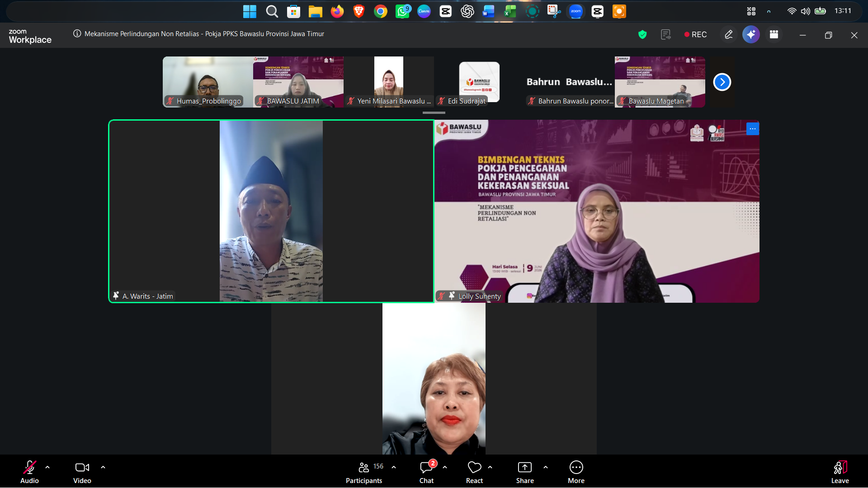
Task: Change the layout via the View icon
Action: click(x=774, y=34)
